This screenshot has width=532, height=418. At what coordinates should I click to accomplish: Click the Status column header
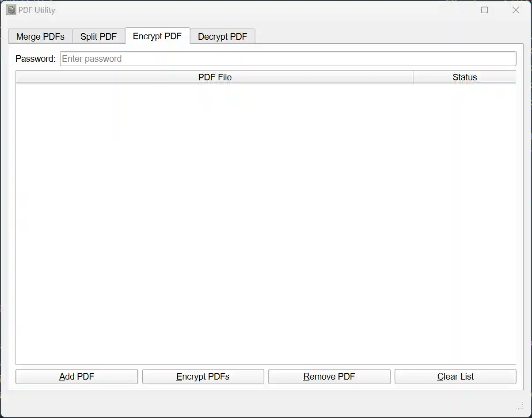(465, 77)
